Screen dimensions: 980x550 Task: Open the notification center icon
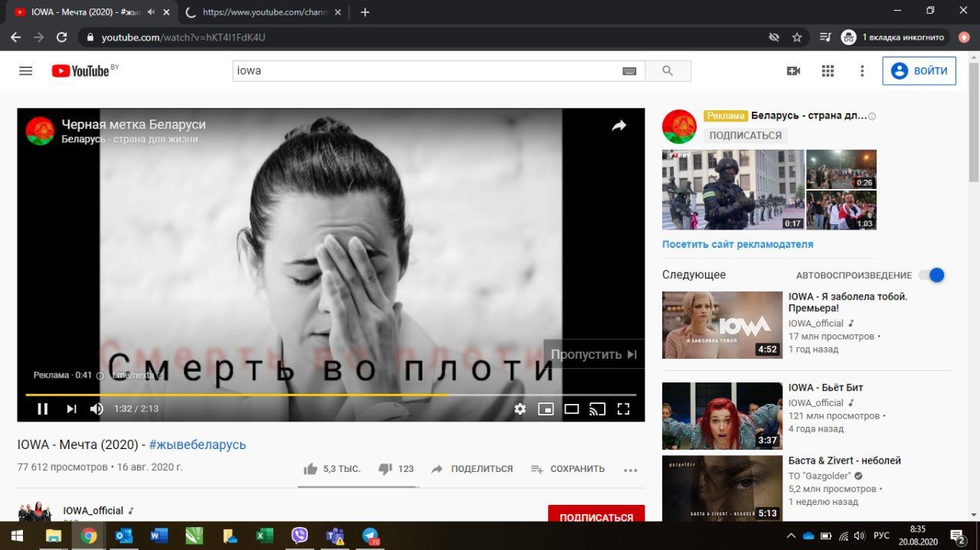[957, 535]
